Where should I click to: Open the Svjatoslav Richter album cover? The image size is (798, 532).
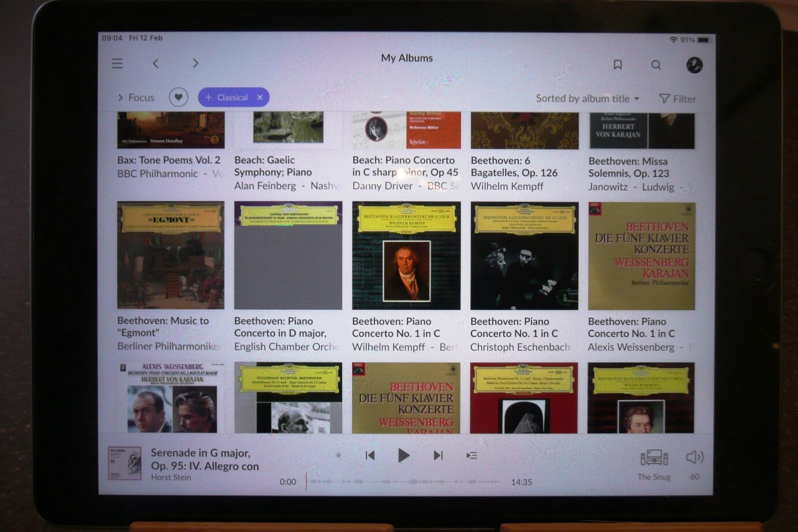pyautogui.click(x=288, y=398)
